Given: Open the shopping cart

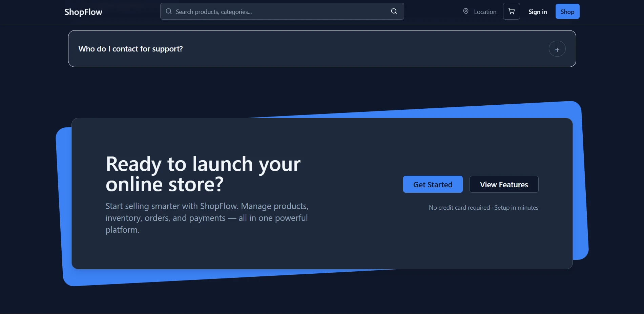Looking at the screenshot, I should [512, 12].
